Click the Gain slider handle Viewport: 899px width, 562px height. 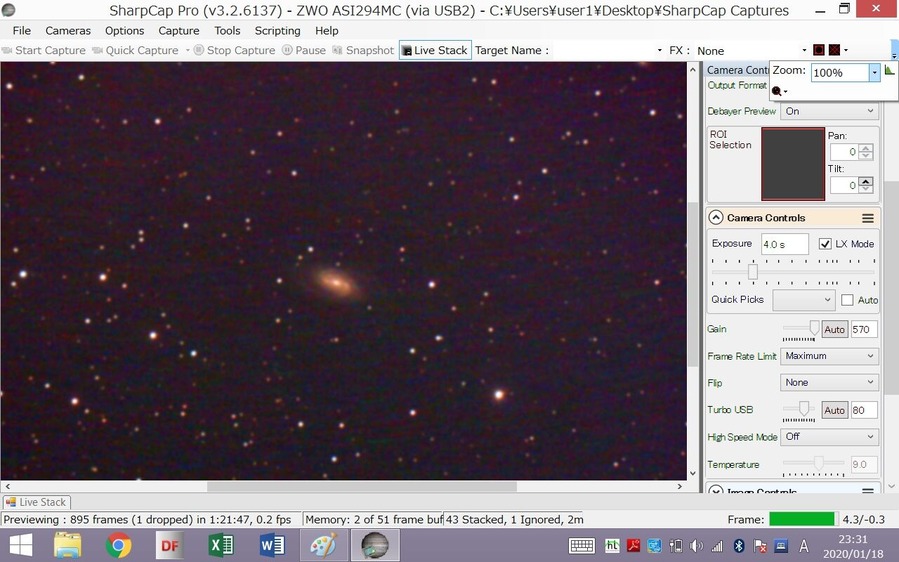tap(814, 327)
